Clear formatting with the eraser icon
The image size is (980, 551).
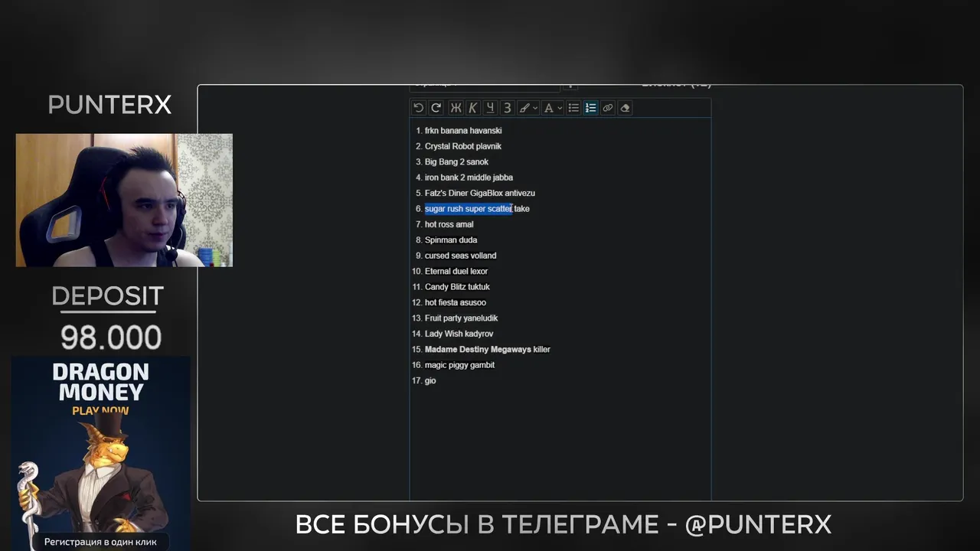click(625, 108)
